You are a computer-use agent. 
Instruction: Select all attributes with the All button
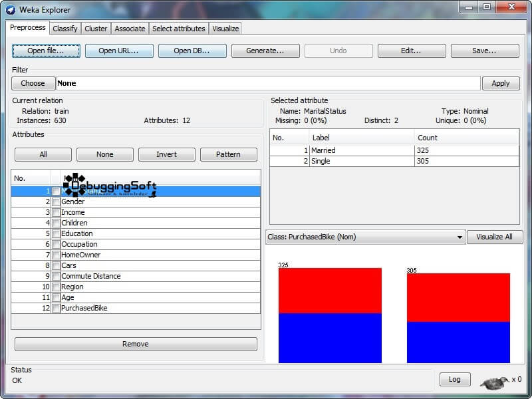[43, 154]
